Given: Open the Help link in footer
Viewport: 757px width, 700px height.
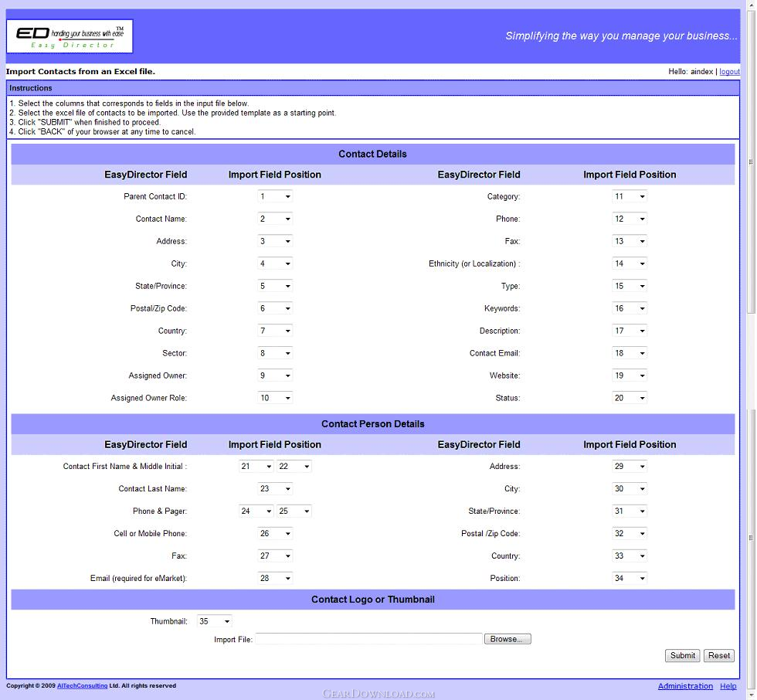Looking at the screenshot, I should tap(728, 686).
